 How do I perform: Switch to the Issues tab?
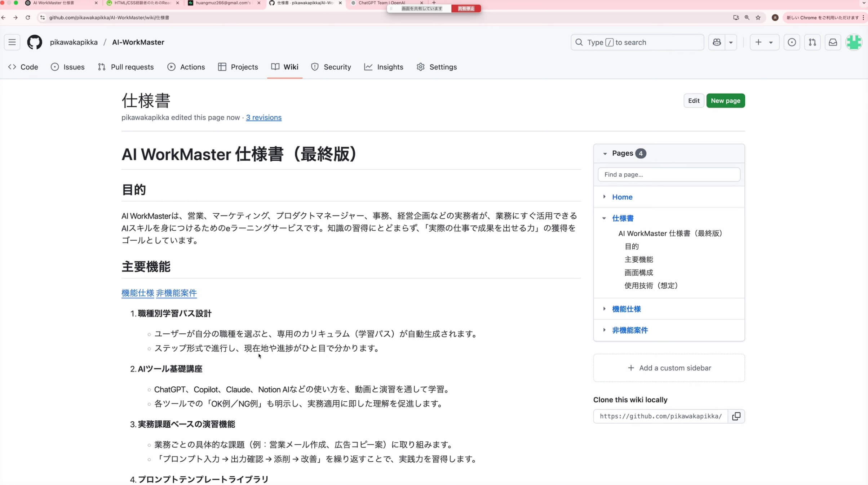coord(68,67)
